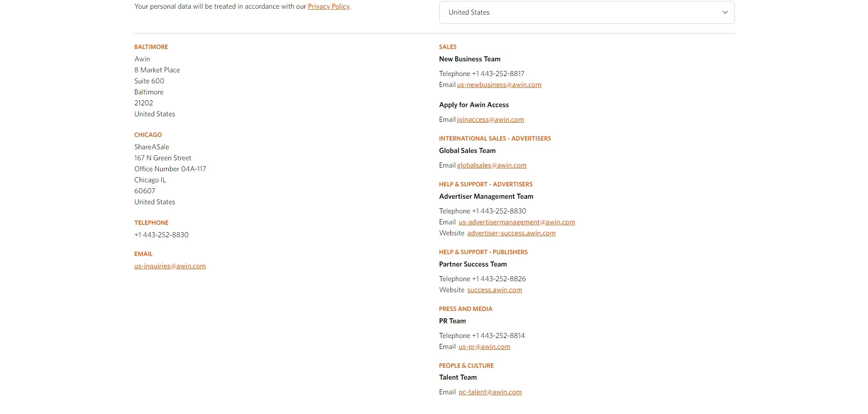Click the 'PR Team' title
The height and width of the screenshot is (414, 868).
click(452, 321)
